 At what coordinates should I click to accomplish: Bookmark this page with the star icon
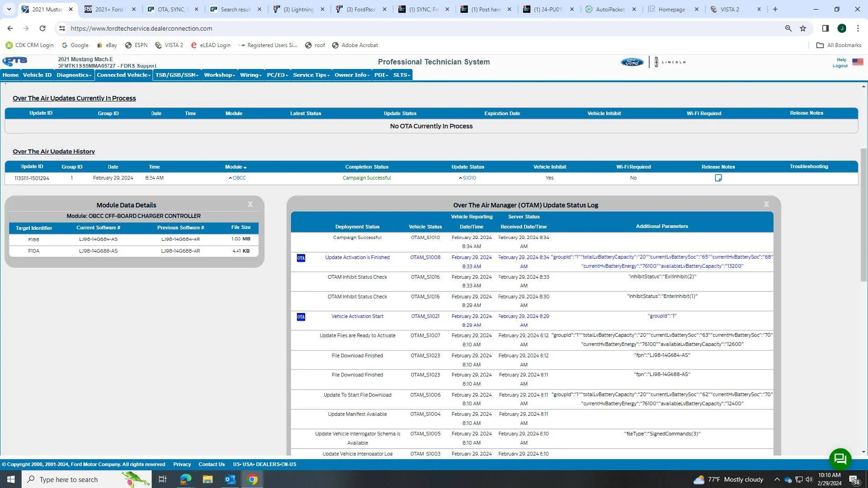tap(803, 28)
